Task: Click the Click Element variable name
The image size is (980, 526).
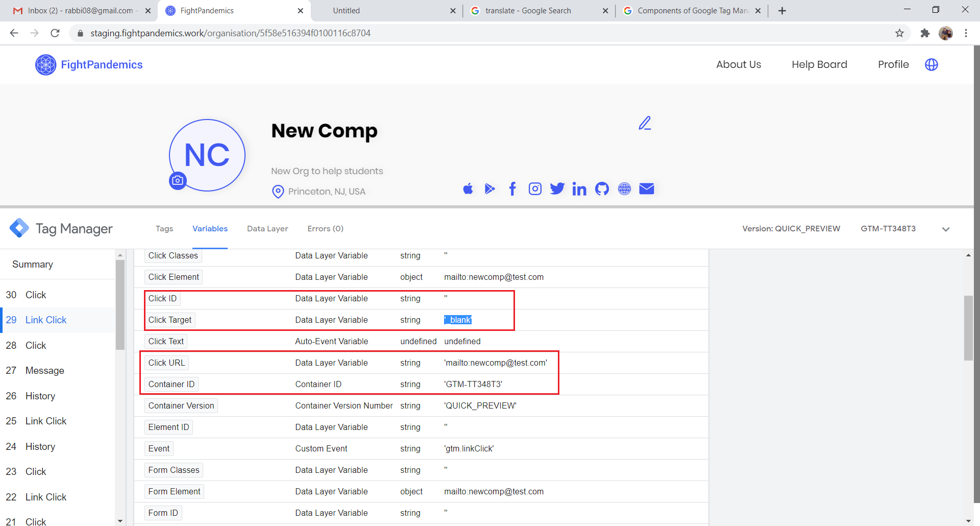Action: tap(174, 277)
